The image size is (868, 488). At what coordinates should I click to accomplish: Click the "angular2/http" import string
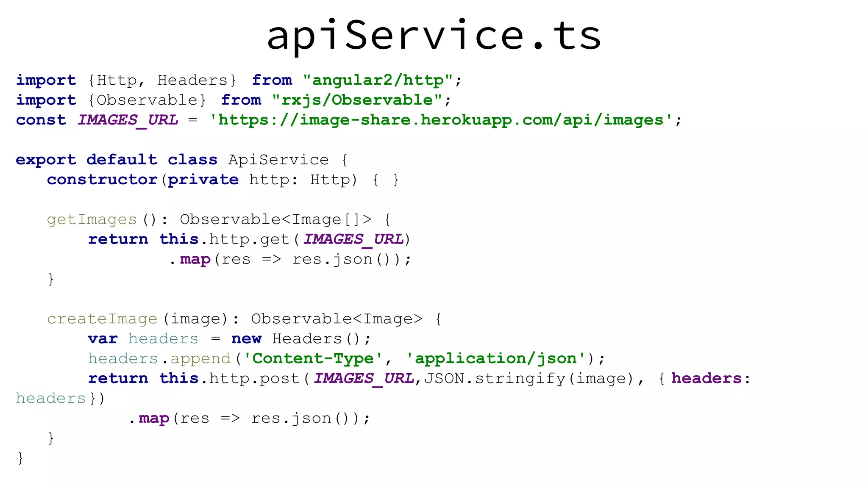point(378,80)
